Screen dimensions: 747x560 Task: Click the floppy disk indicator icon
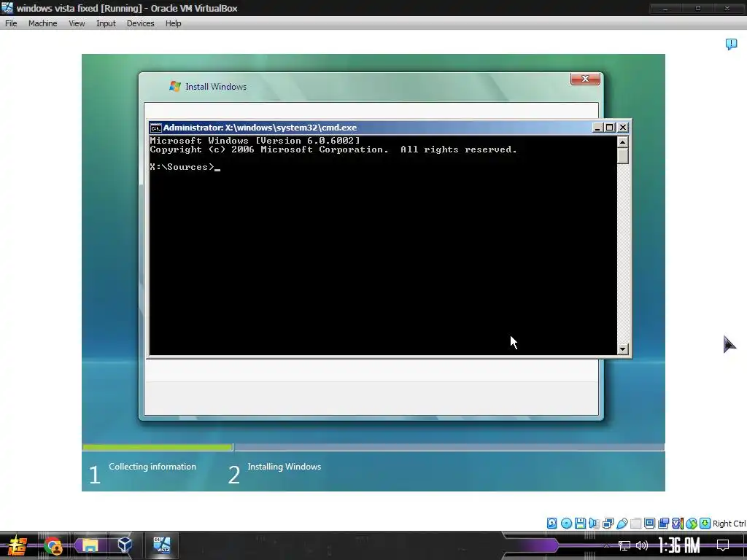coord(580,524)
